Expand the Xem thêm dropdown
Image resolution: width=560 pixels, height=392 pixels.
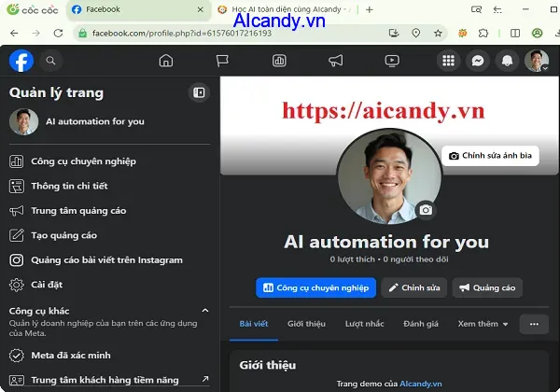coord(483,324)
